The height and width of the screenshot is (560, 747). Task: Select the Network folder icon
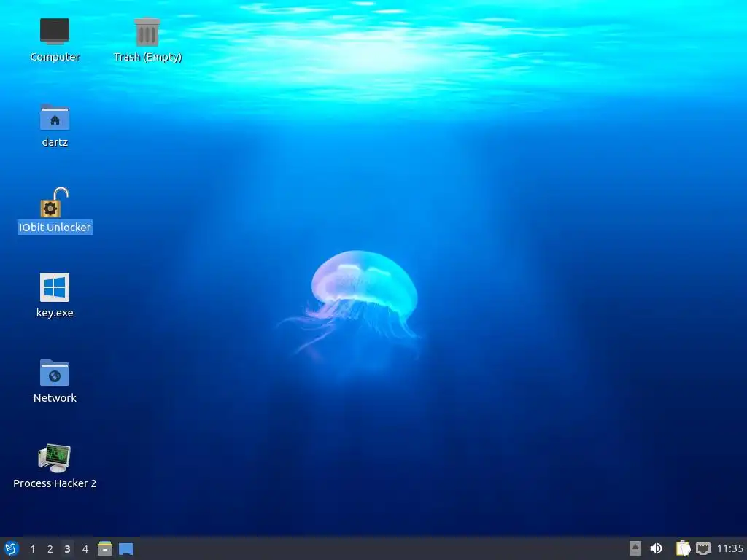[54, 373]
